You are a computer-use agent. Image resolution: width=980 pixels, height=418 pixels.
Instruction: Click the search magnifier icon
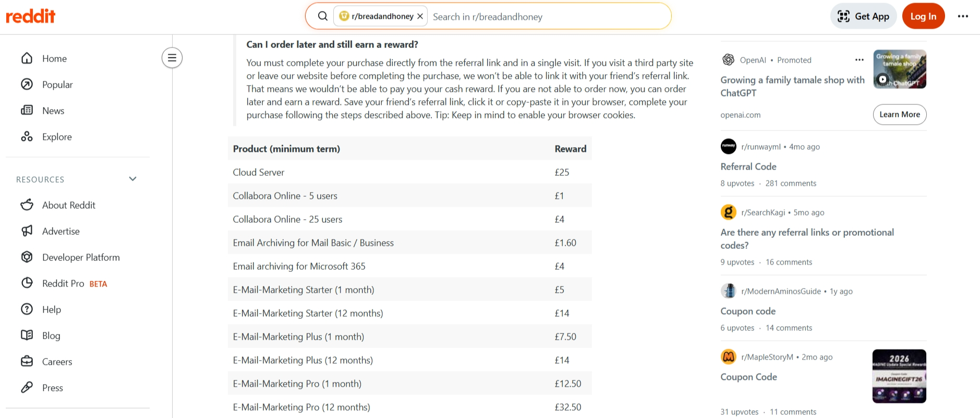click(323, 16)
